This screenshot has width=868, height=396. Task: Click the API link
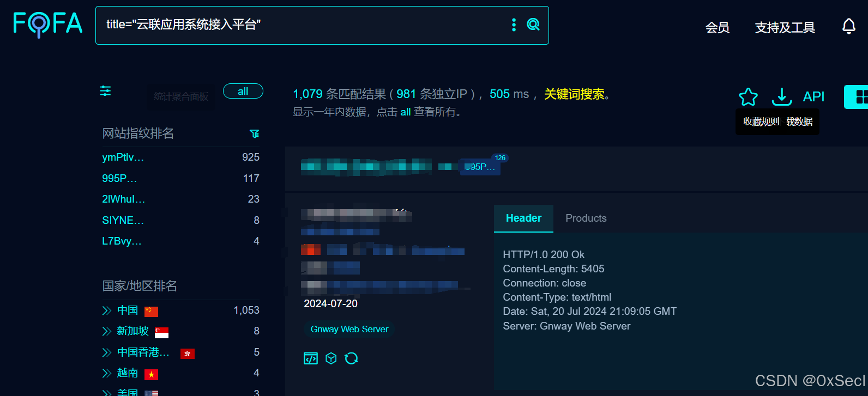tap(813, 97)
